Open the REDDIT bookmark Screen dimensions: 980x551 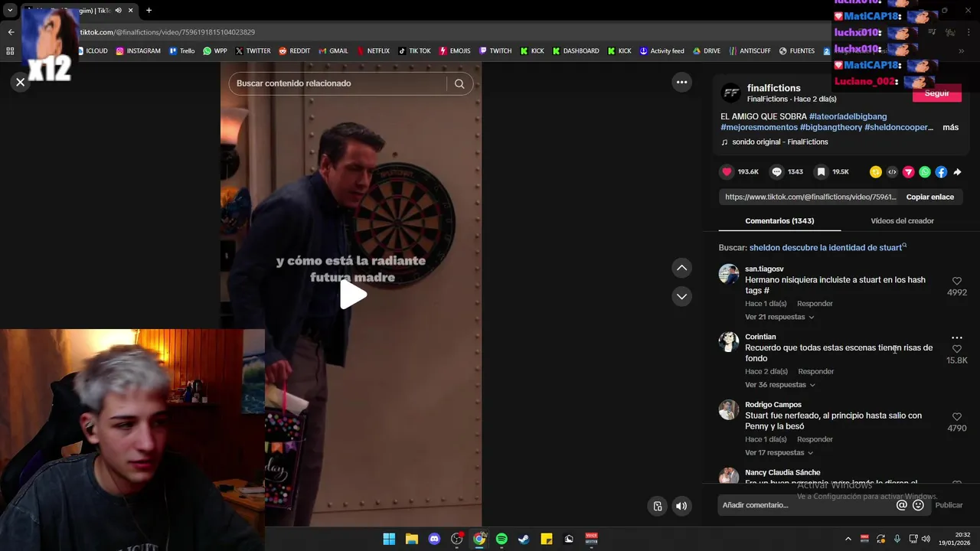[295, 51]
